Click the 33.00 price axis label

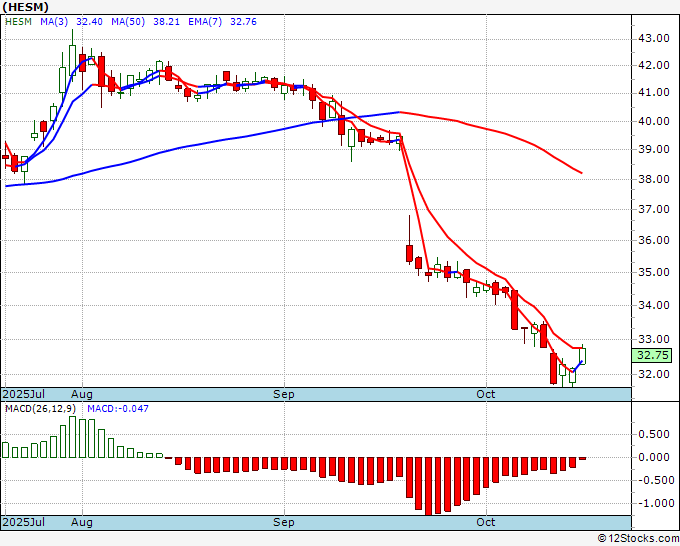tap(654, 339)
